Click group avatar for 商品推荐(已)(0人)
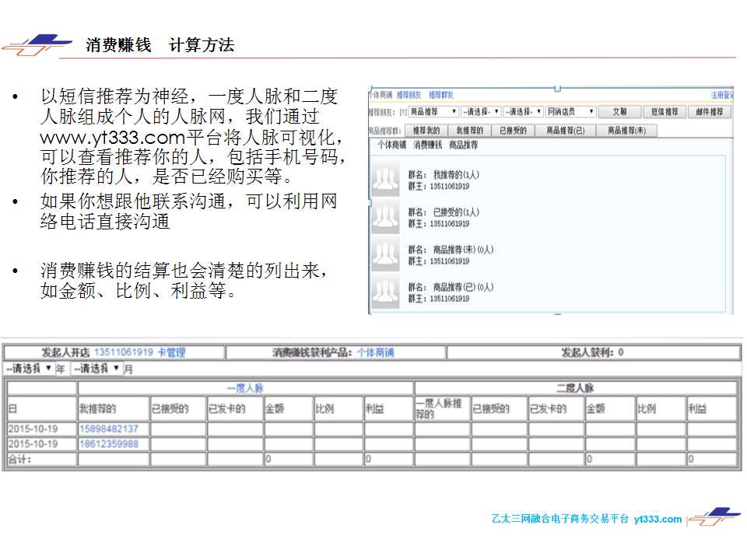747x560 pixels. (385, 292)
